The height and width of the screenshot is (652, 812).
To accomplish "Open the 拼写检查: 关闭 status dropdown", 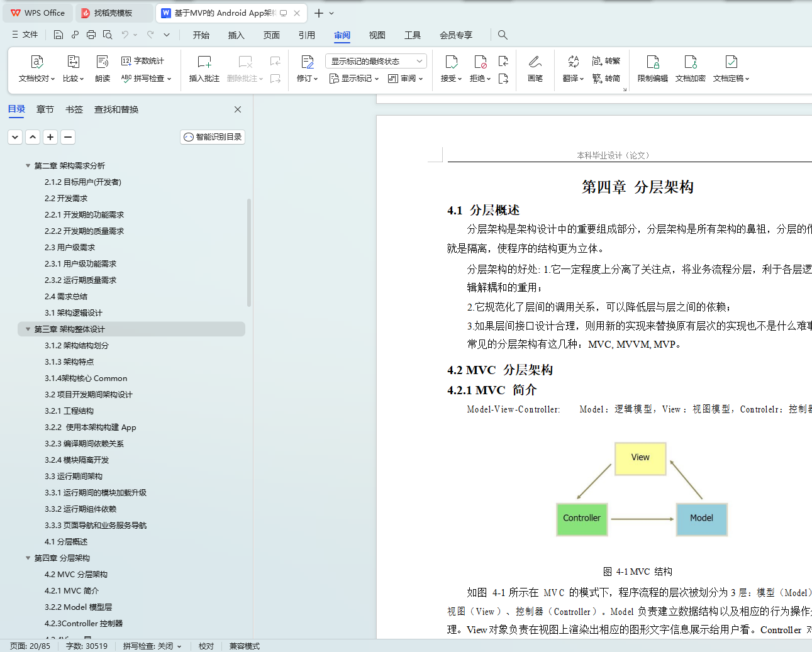I will tap(152, 646).
